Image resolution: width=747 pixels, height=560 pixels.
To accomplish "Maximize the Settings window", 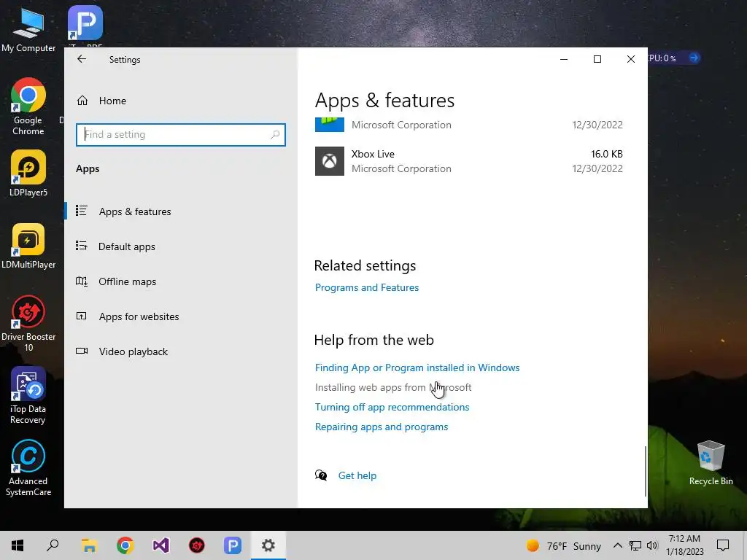I will point(597,59).
